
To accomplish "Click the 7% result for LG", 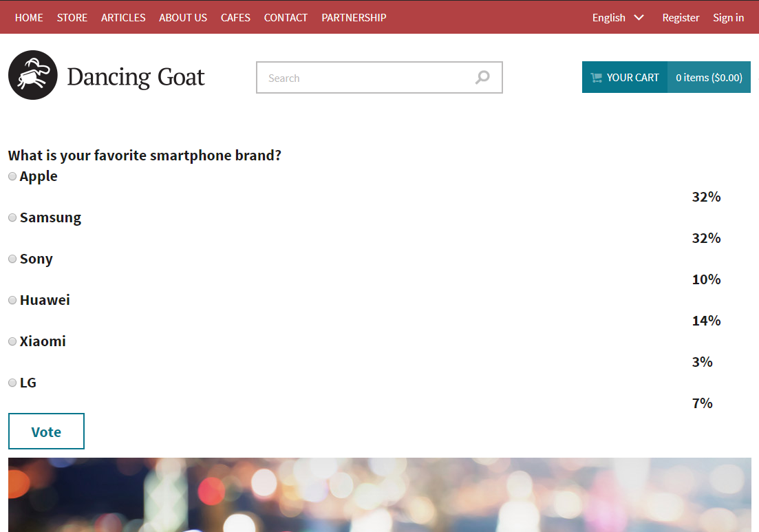I will pos(702,403).
